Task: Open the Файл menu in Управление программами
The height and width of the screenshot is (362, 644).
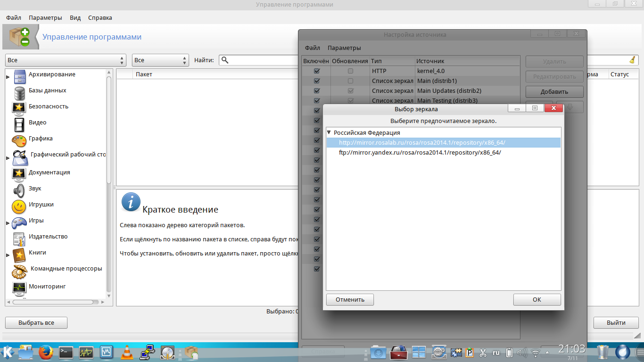Action: pyautogui.click(x=14, y=18)
